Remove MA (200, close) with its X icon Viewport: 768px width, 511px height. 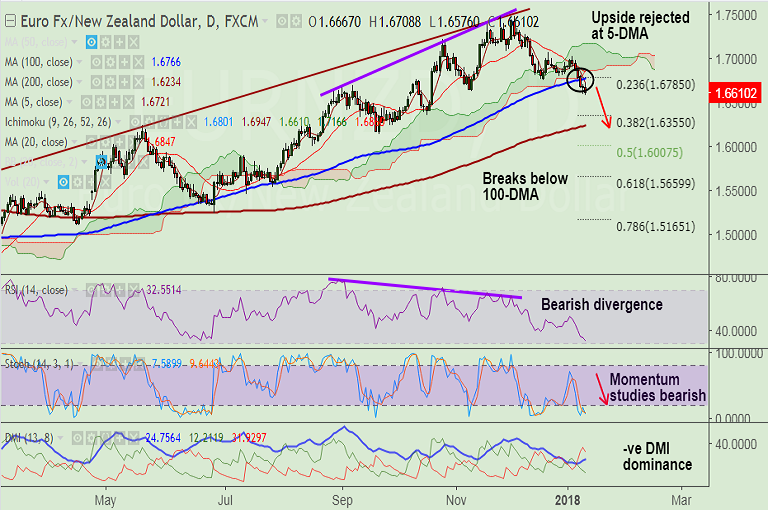138,82
